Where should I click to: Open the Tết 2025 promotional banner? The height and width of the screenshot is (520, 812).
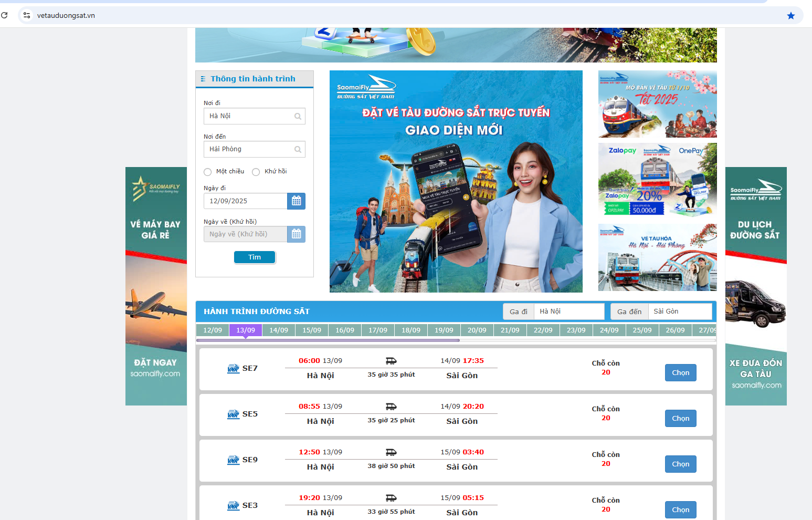pyautogui.click(x=657, y=104)
